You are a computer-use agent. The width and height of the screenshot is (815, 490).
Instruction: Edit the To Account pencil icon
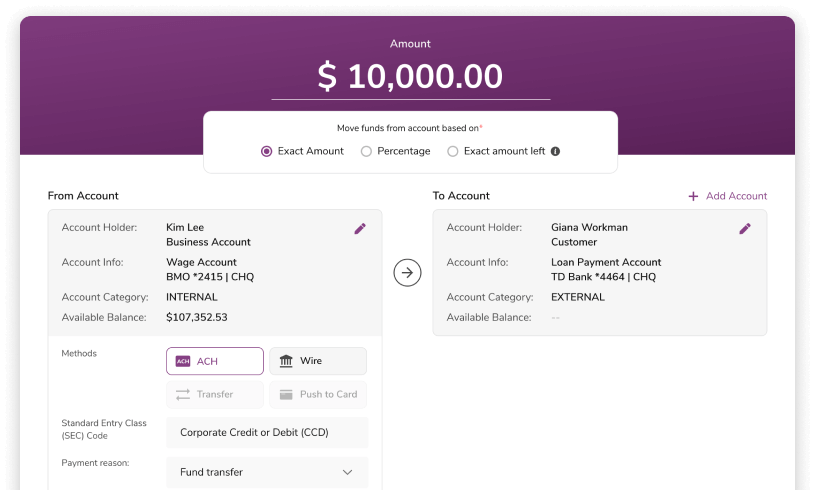pos(745,229)
